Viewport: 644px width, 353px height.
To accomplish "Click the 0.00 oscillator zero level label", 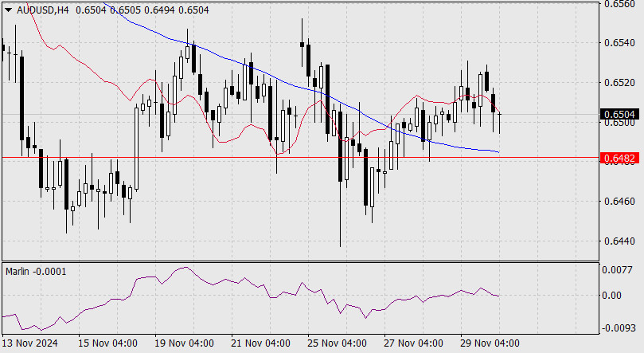I will [612, 296].
